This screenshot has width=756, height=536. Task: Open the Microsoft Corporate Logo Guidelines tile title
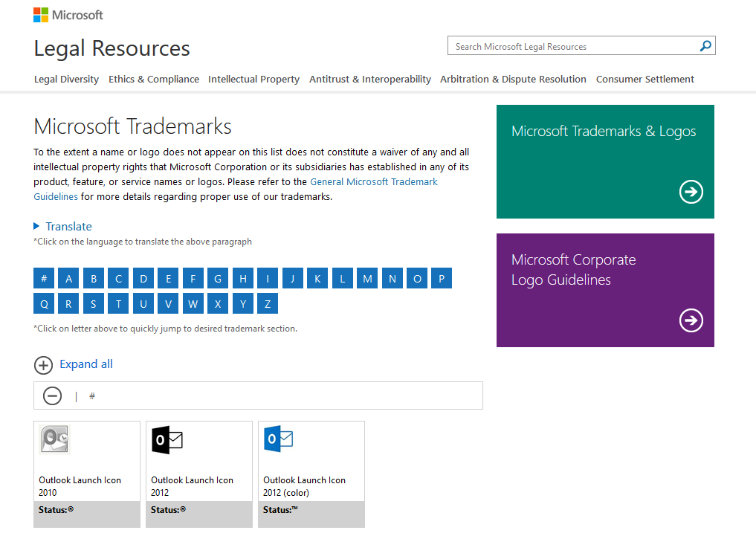click(x=574, y=269)
